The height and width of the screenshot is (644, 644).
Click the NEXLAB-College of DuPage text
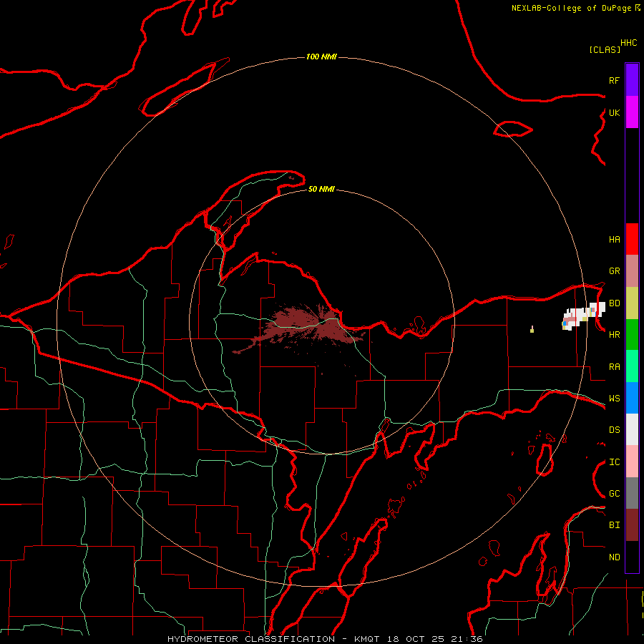click(572, 8)
